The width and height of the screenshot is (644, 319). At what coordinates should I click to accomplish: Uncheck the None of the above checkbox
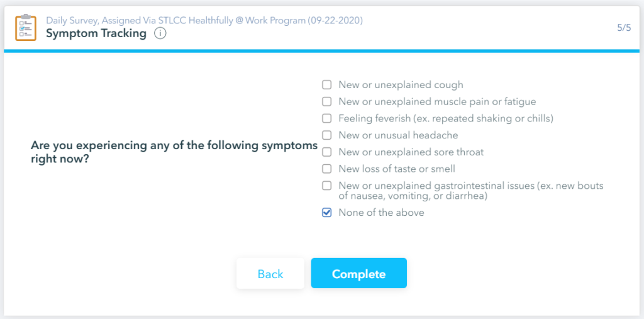point(326,213)
